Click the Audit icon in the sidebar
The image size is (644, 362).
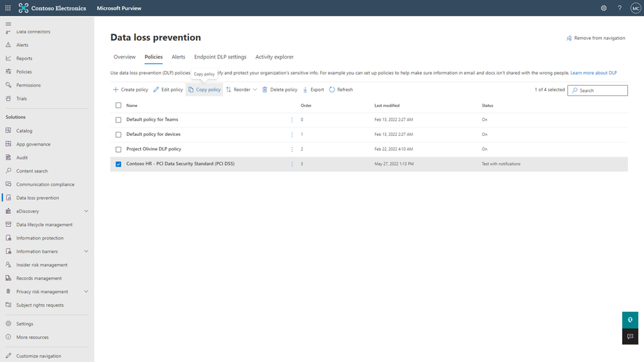(x=8, y=157)
